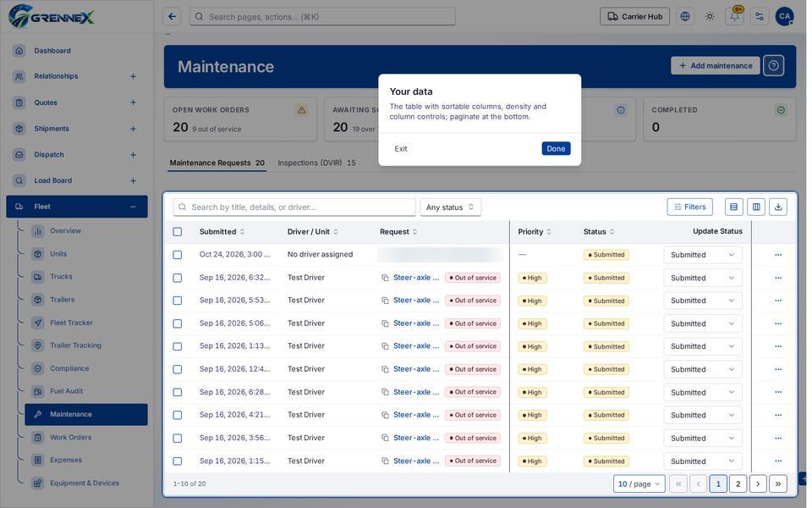Switch to Inspections (DVIR) tab
This screenshot has width=812, height=508.
point(316,163)
